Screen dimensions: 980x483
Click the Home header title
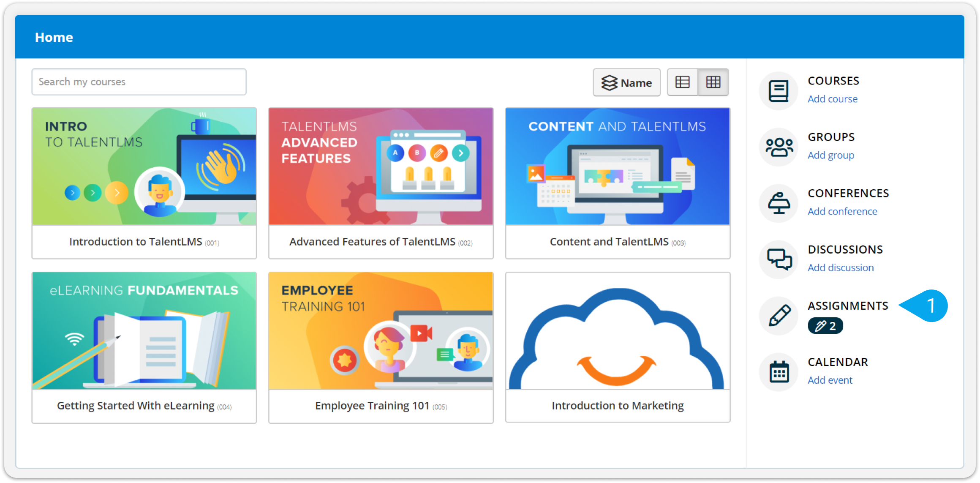click(54, 37)
